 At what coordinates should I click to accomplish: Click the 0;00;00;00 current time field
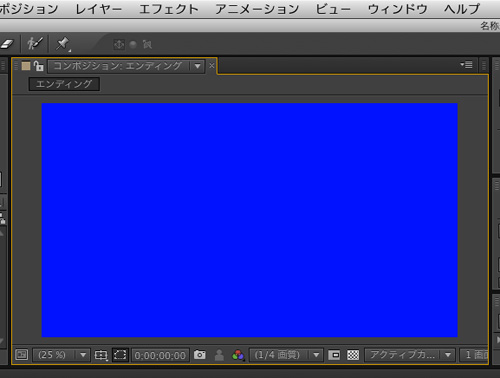[160, 355]
